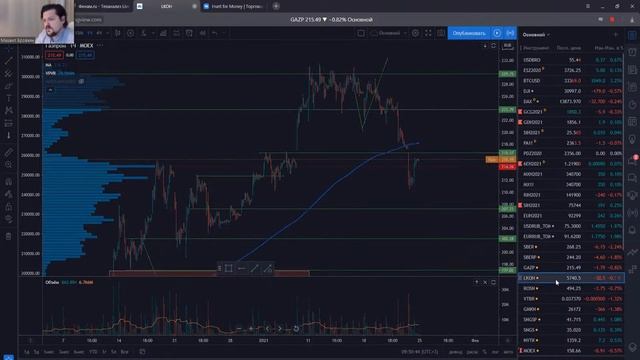Select the ruler measure tool
640x360 pixels.
tap(9, 152)
